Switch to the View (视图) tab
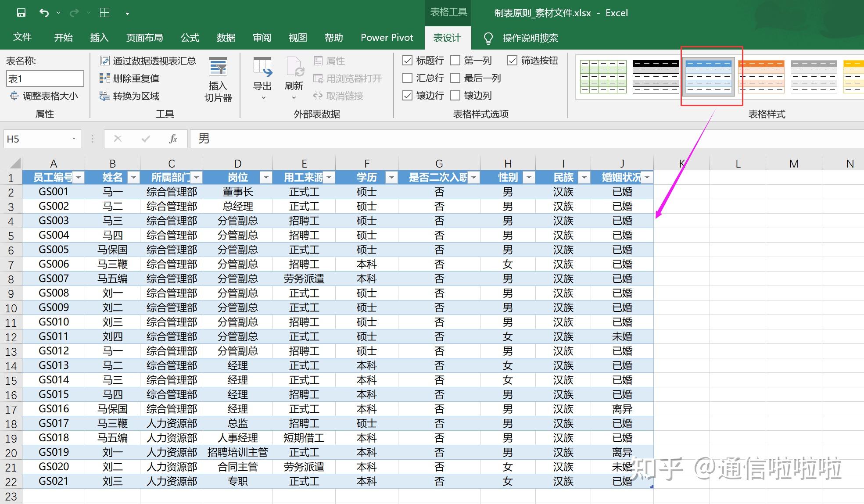Image resolution: width=864 pixels, height=504 pixels. (298, 38)
